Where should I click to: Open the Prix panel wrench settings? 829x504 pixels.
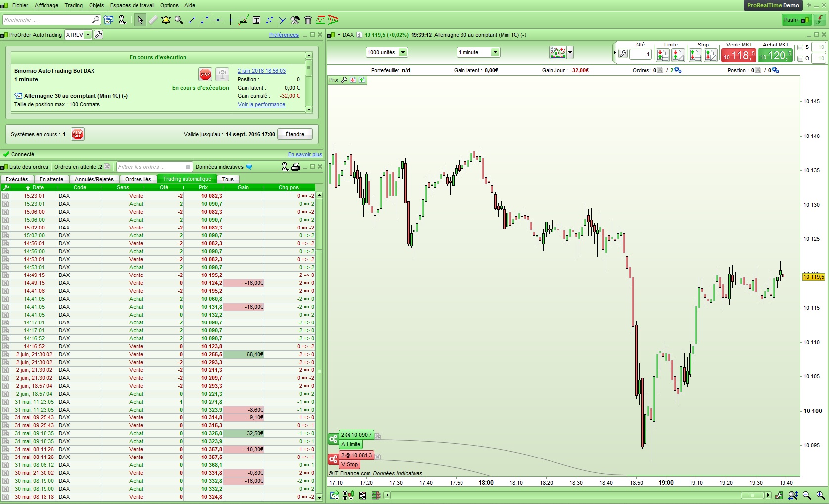[x=344, y=80]
